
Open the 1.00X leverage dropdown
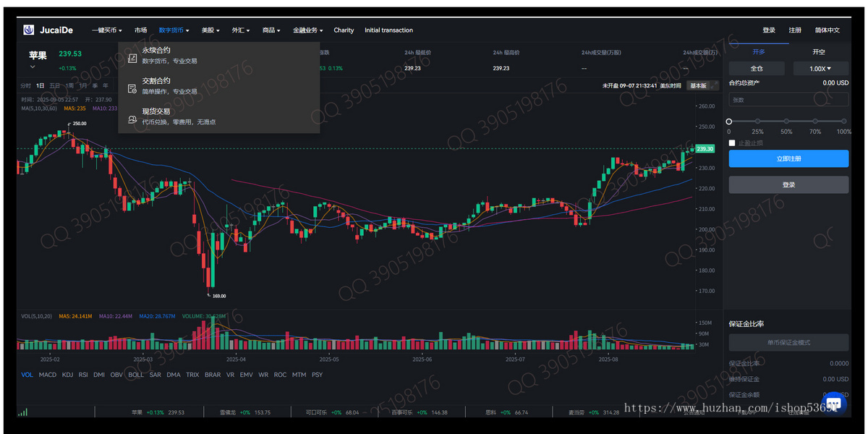(x=820, y=69)
